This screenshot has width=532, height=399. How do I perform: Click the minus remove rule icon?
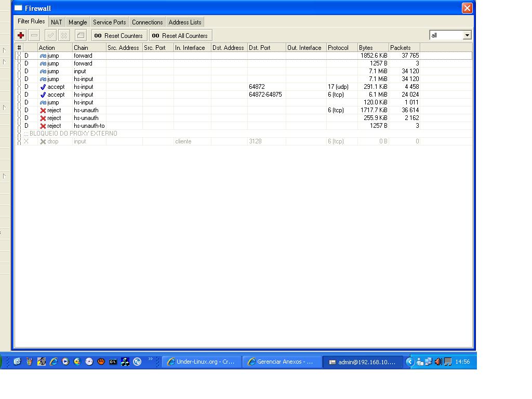click(34, 35)
